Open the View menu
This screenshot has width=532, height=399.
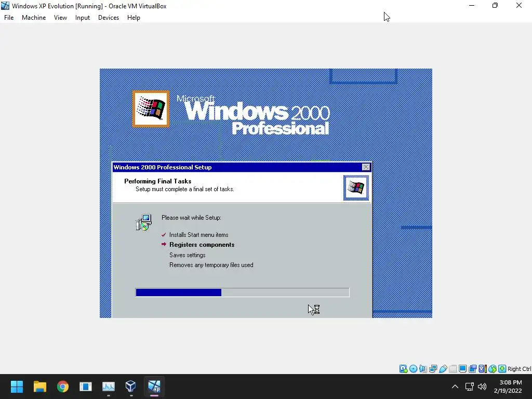coord(60,18)
